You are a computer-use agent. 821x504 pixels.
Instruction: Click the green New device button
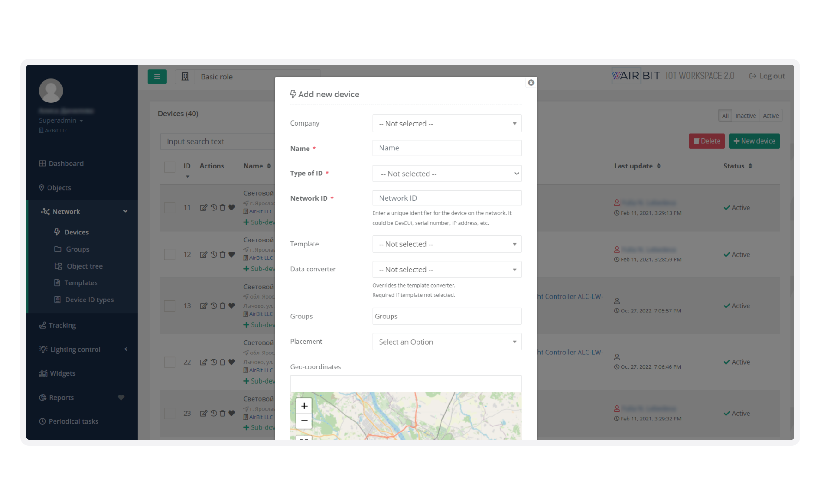point(754,141)
